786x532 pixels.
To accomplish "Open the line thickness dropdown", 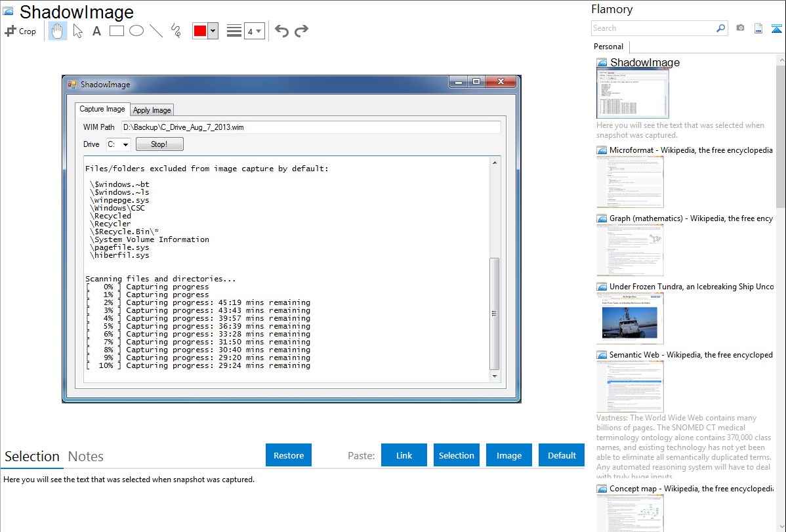I will point(254,31).
